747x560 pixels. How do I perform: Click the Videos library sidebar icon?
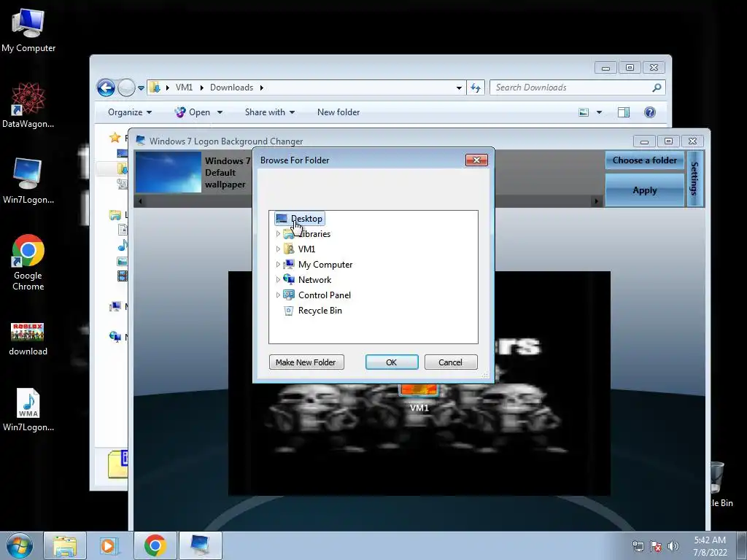pyautogui.click(x=123, y=276)
